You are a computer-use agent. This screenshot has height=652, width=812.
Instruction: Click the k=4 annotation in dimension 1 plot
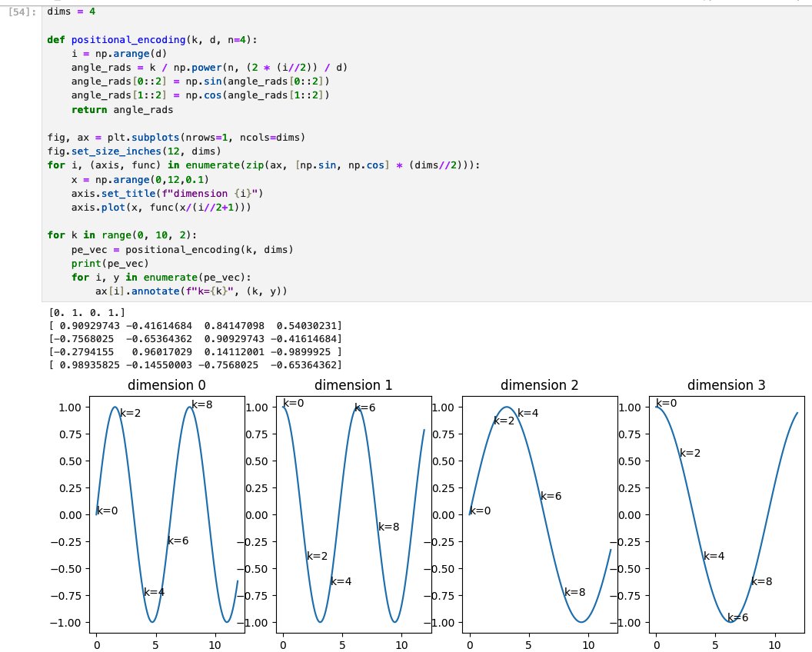point(341,581)
